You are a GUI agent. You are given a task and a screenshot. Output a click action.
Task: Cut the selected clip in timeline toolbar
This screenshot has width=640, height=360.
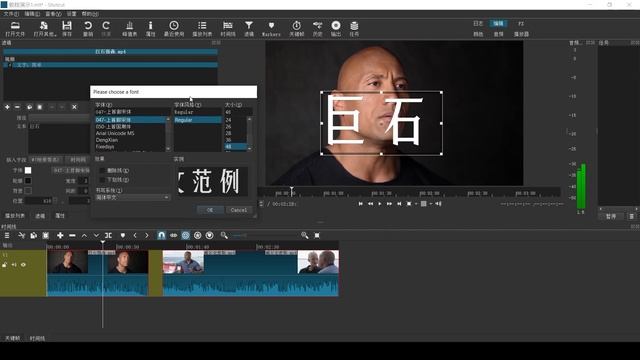[22, 236]
